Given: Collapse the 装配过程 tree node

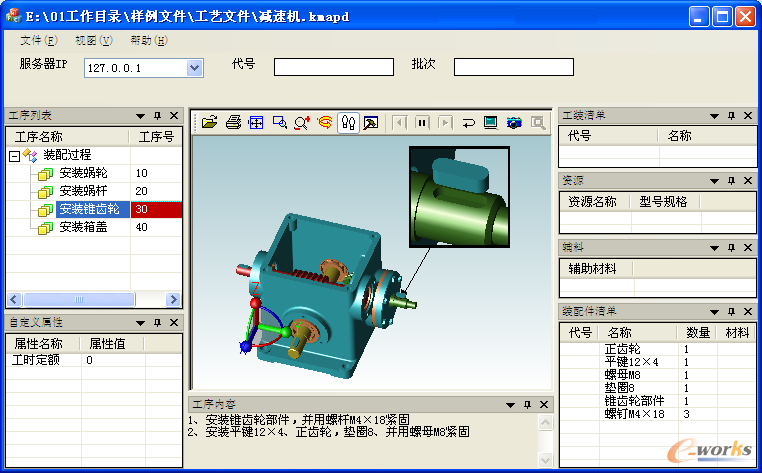Looking at the screenshot, I should click(x=14, y=156).
